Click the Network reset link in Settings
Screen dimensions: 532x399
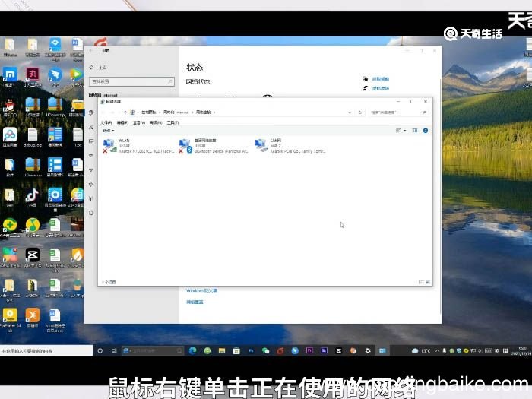pos(195,302)
